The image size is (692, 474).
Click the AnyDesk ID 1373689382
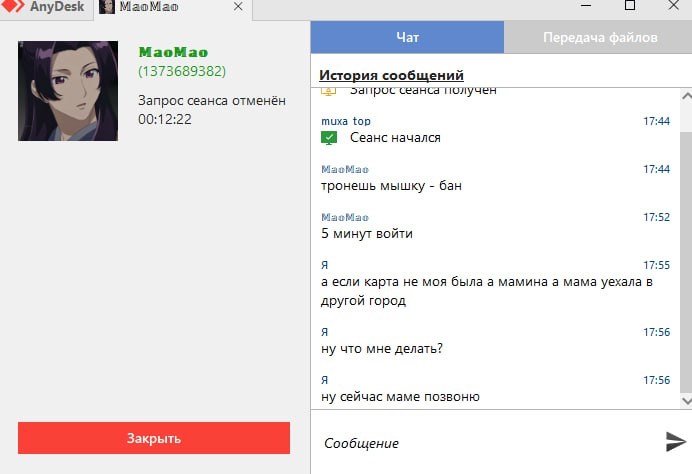click(x=182, y=71)
